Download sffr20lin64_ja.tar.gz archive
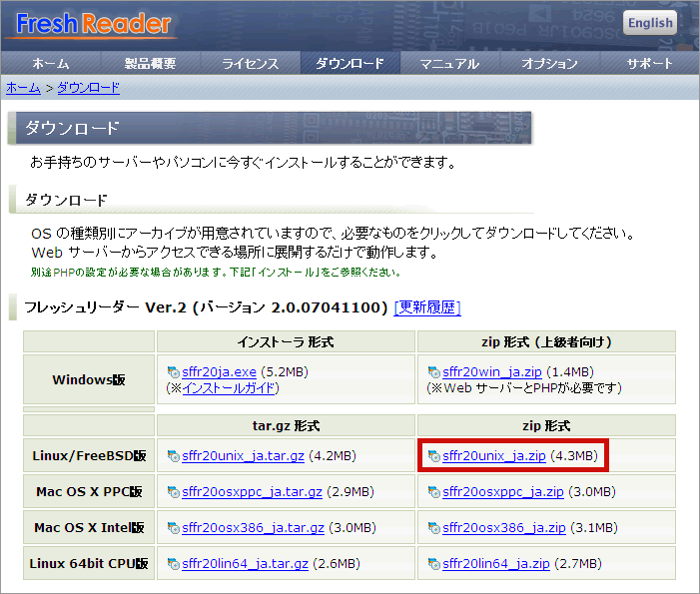This screenshot has width=700, height=594. coord(245,564)
